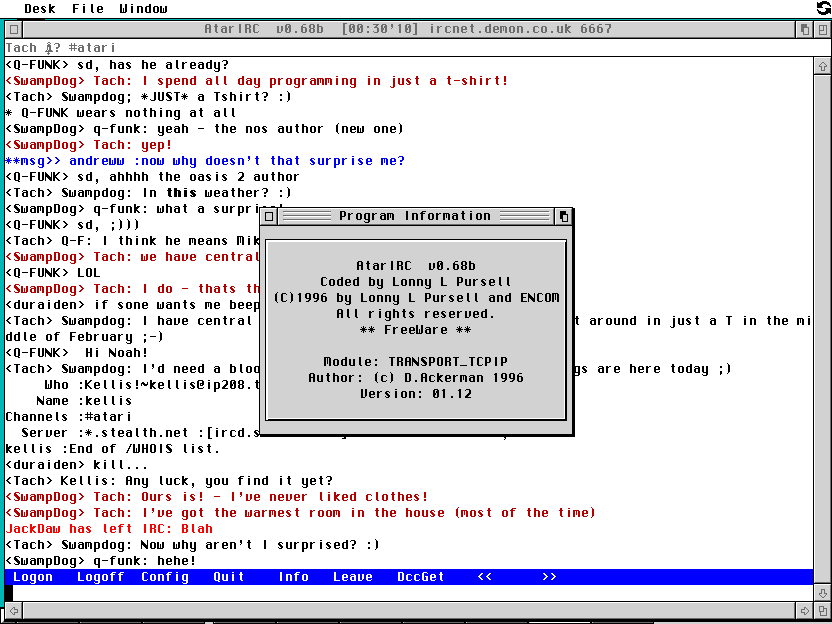Click '<Q-FUNK> LOL' message

pos(53,273)
